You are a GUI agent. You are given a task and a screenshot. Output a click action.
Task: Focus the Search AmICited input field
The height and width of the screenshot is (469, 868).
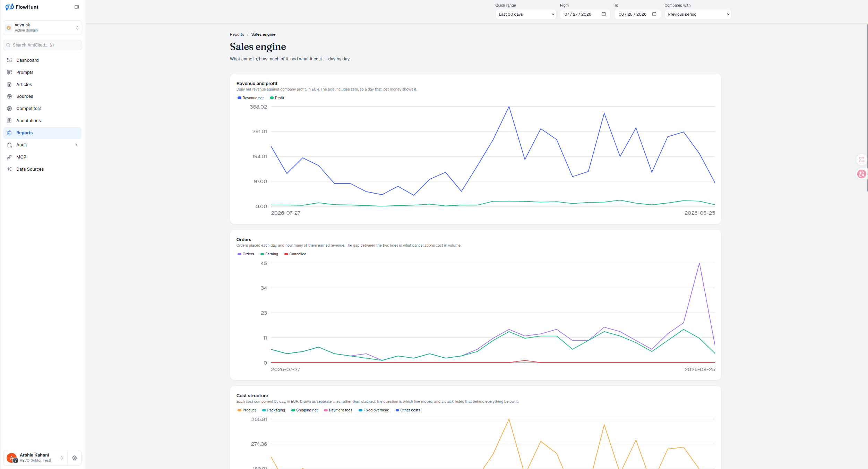(x=42, y=45)
